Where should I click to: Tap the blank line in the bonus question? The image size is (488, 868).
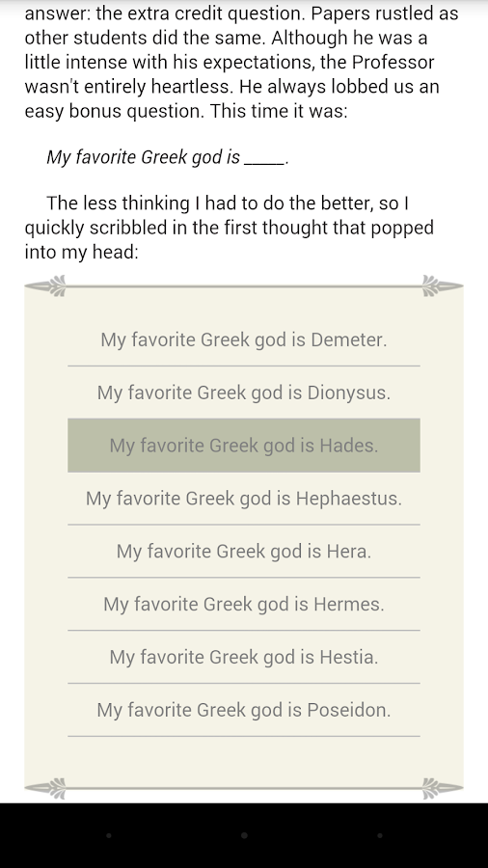pos(264,160)
